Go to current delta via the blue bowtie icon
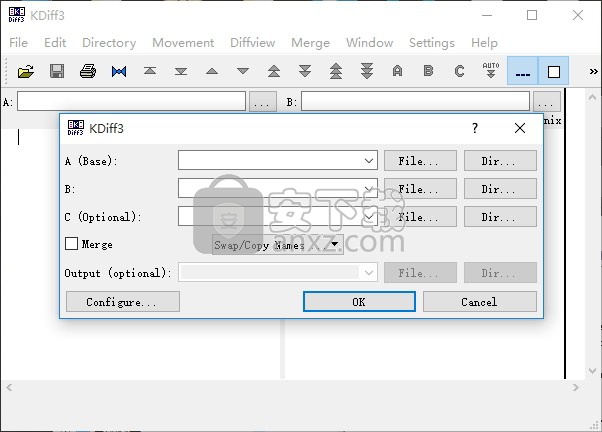Viewport: 602px width, 432px height. pyautogui.click(x=119, y=71)
